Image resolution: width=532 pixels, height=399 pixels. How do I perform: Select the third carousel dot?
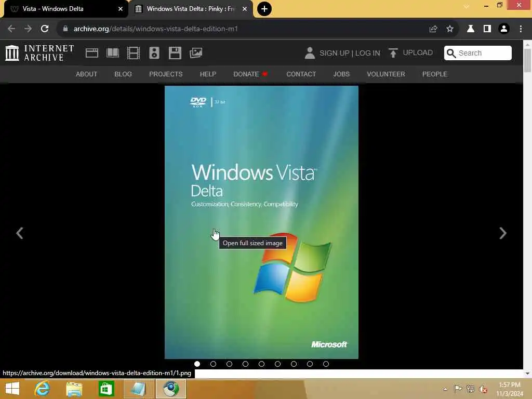click(229, 364)
